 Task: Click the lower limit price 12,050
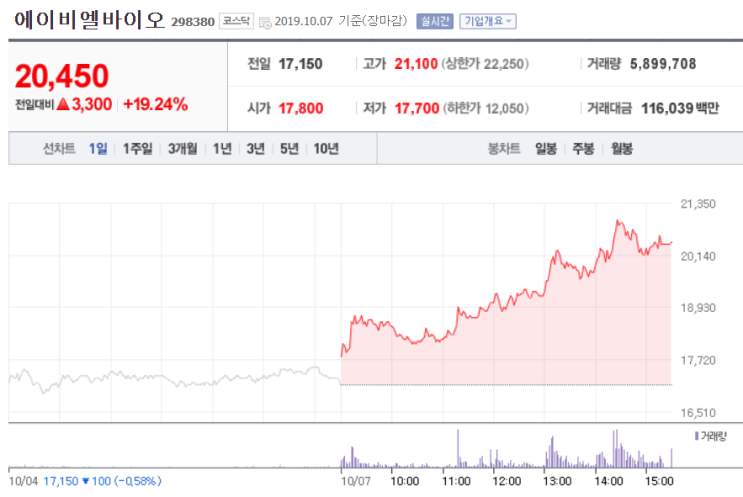(505, 108)
